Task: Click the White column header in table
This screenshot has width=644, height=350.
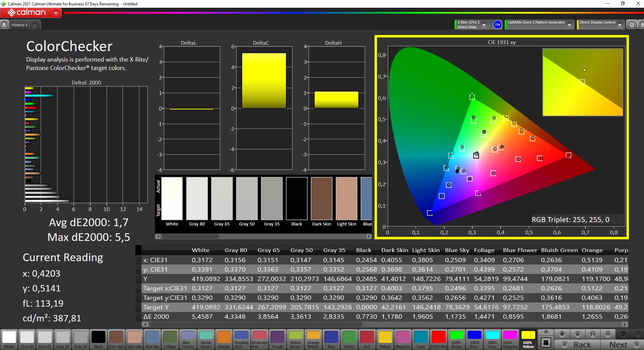Action: pyautogui.click(x=200, y=250)
